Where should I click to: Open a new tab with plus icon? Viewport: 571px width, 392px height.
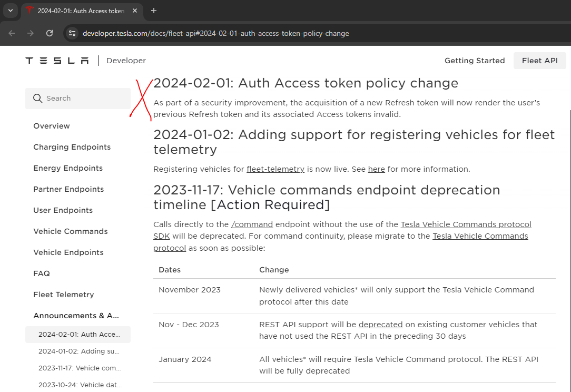click(154, 11)
